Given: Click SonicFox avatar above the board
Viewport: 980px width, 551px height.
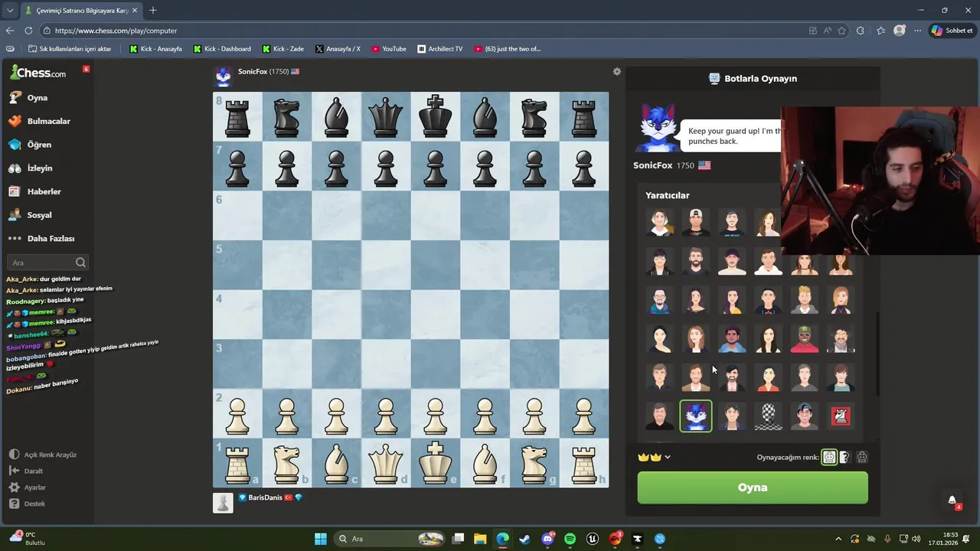Looking at the screenshot, I should click(x=223, y=76).
